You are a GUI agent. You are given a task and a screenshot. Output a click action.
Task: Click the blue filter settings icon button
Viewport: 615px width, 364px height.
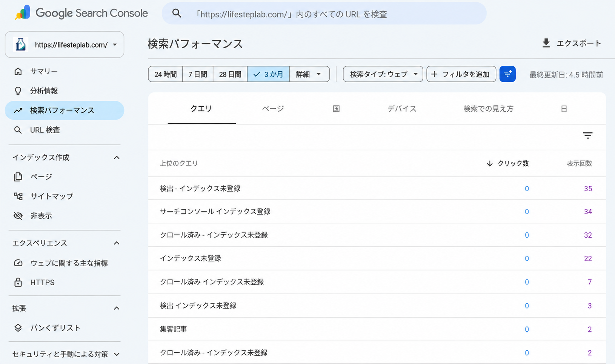(x=507, y=74)
